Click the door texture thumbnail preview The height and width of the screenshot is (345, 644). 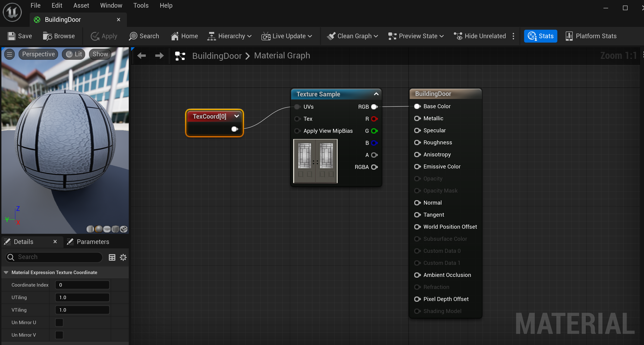click(315, 161)
